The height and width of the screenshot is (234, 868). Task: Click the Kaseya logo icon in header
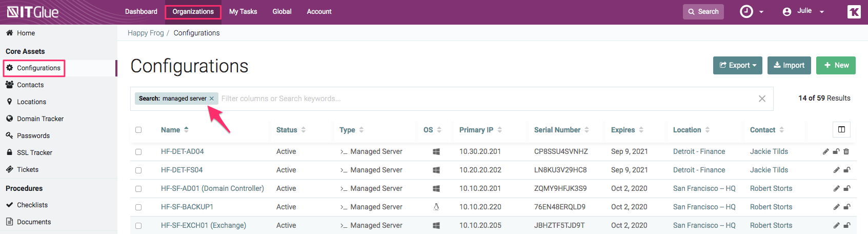[x=854, y=11]
